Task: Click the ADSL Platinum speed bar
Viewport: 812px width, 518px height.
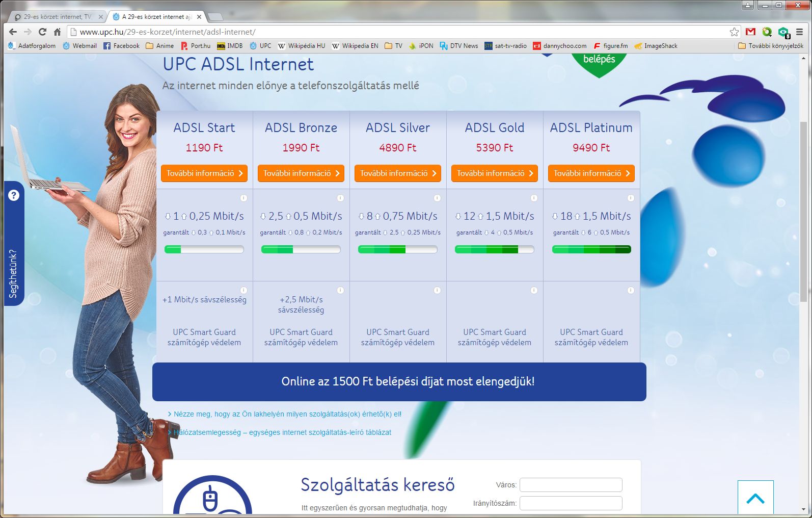Action: coord(591,249)
